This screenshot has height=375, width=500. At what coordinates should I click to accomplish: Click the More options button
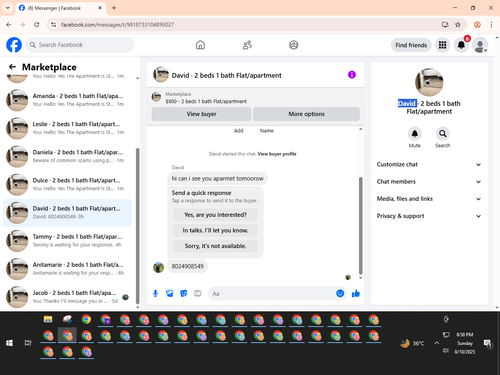(306, 114)
